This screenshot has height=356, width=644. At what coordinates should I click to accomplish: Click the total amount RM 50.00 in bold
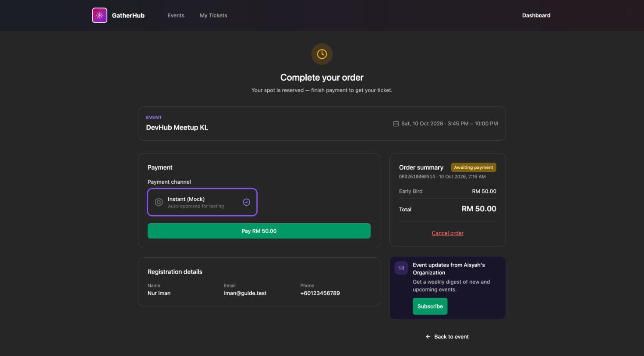click(479, 209)
